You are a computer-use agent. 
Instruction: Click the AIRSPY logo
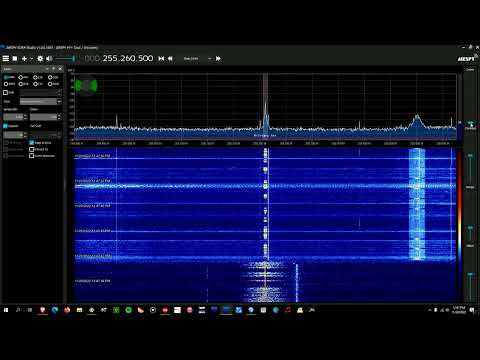(x=466, y=59)
